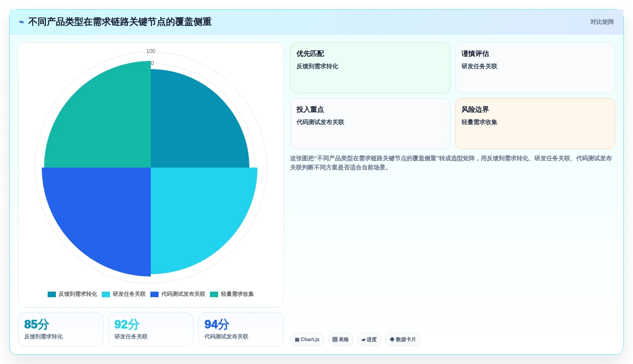Open the 投入重点 matrix card
This screenshot has height=364, width=633.
(370, 124)
